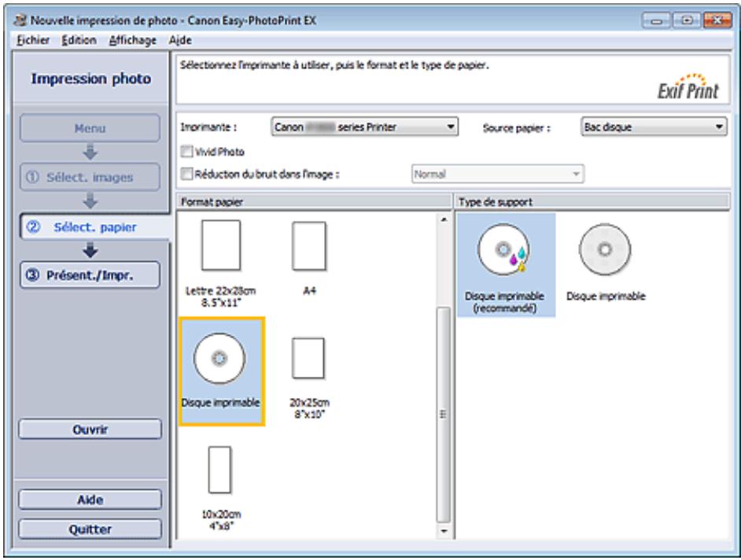Enable the Vivid Photo checkbox
Screen dimensions: 741x560
[x=187, y=151]
